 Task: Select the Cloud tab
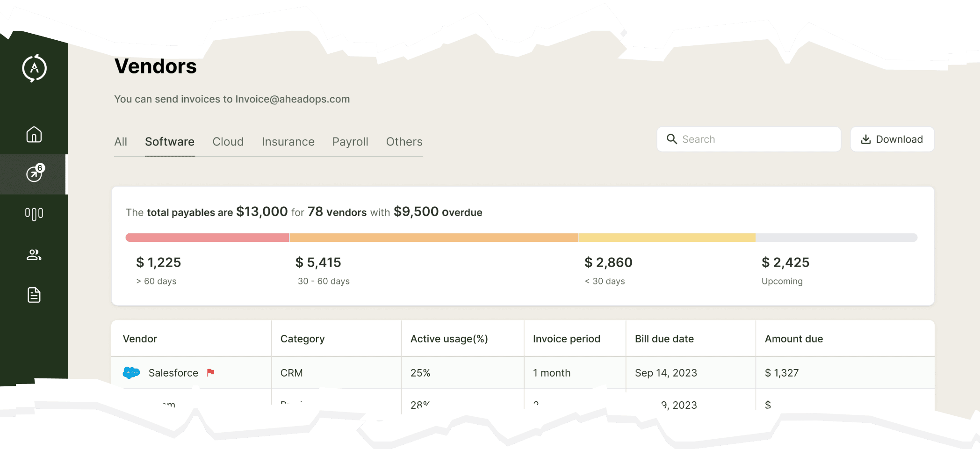(228, 142)
